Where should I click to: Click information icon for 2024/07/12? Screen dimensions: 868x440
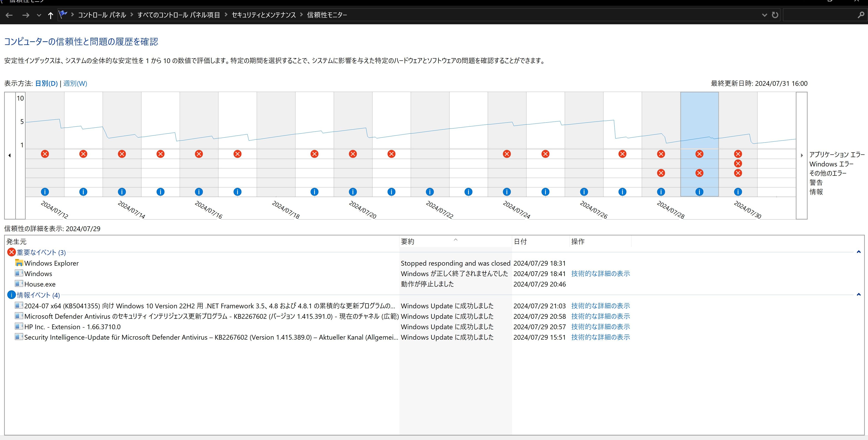point(45,192)
